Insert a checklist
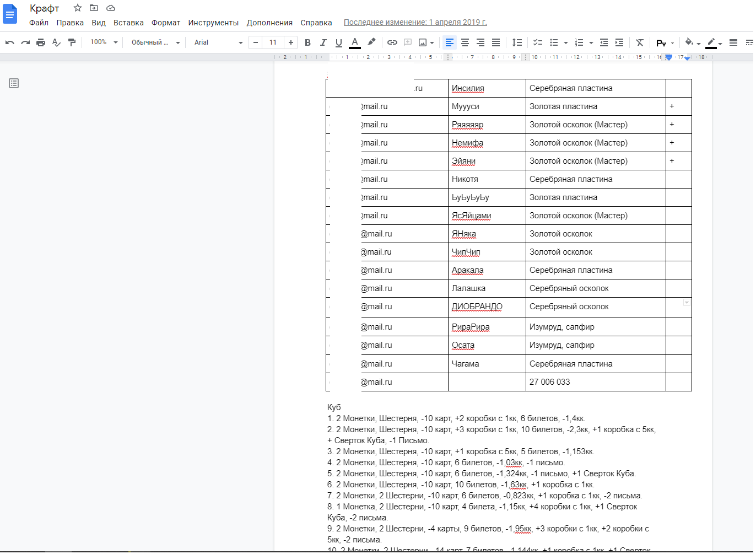The width and height of the screenshot is (756, 554). coord(538,42)
